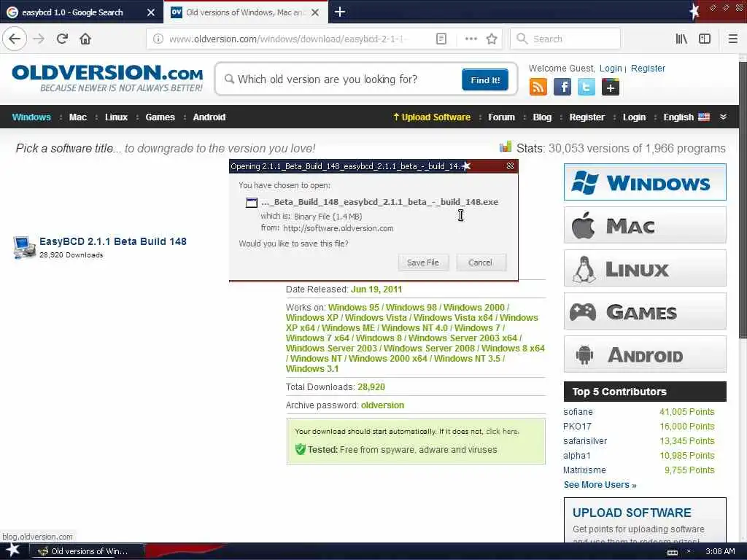The image size is (747, 560).
Task: Select Mac in the navigation bar
Action: (77, 117)
